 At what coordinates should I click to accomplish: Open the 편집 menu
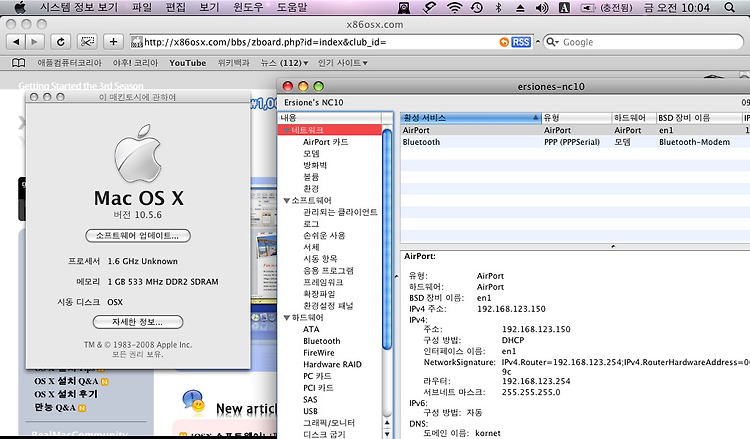(x=176, y=7)
